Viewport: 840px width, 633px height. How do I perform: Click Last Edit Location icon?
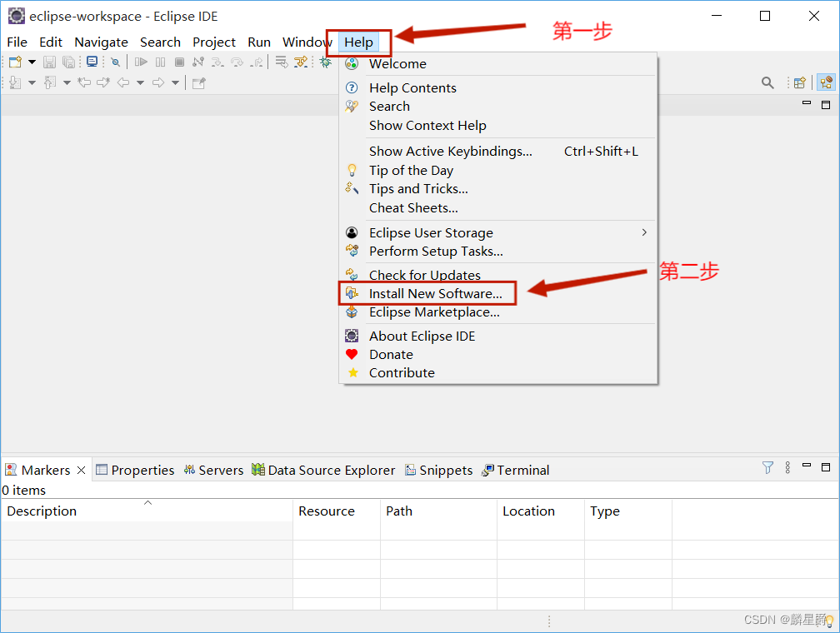pos(84,82)
